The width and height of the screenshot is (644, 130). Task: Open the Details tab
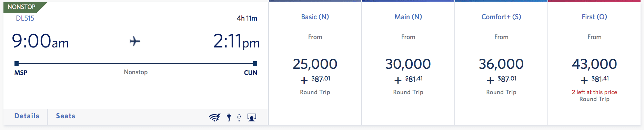[x=27, y=116]
